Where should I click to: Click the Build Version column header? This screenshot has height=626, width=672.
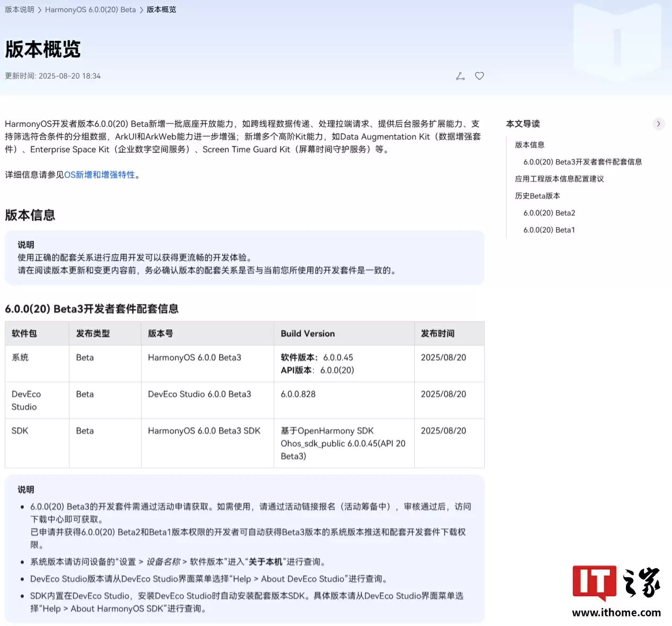coord(308,334)
